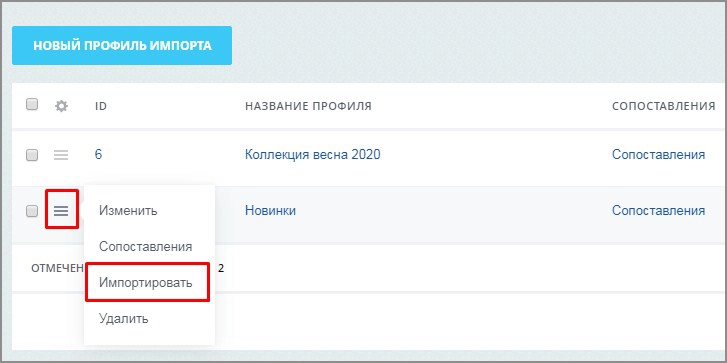Viewport: 727px width, 363px height.
Task: Check the checkbox for profile 6 row
Action: point(32,155)
